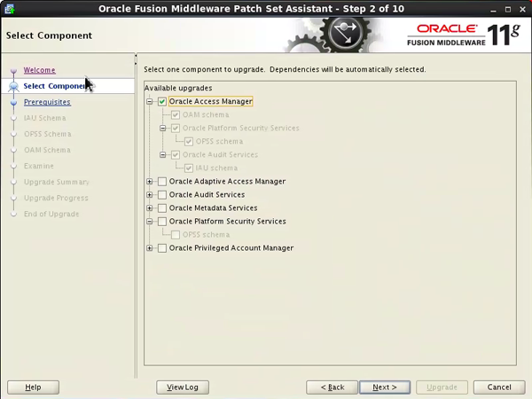Click the Welcome step bullet icon

(13, 71)
